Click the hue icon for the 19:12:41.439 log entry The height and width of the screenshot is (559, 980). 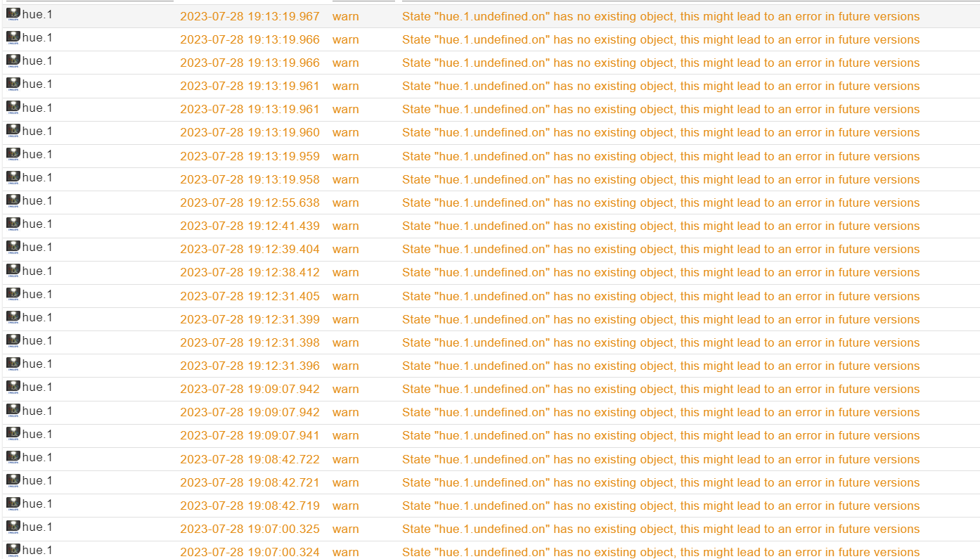tap(13, 225)
